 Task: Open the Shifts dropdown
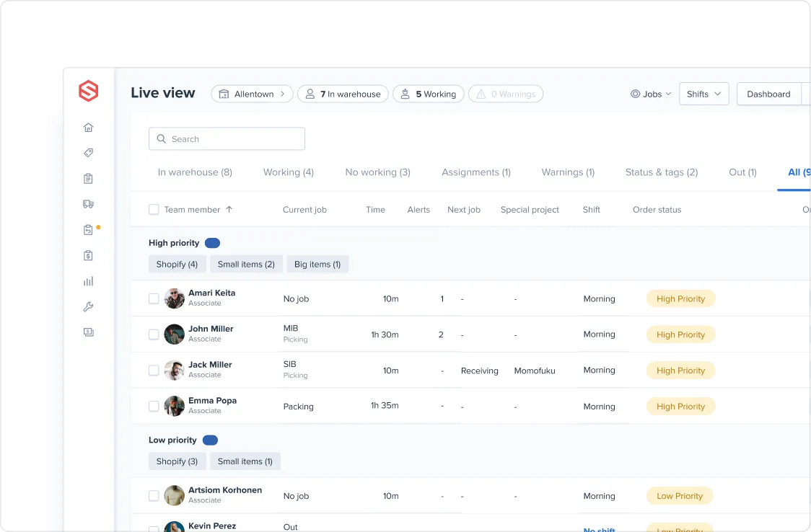coord(703,94)
